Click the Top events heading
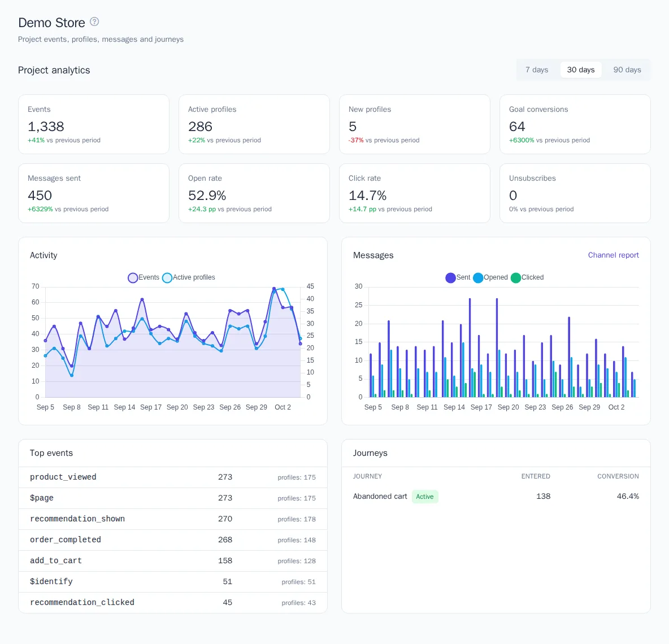The image size is (669, 644). click(51, 453)
